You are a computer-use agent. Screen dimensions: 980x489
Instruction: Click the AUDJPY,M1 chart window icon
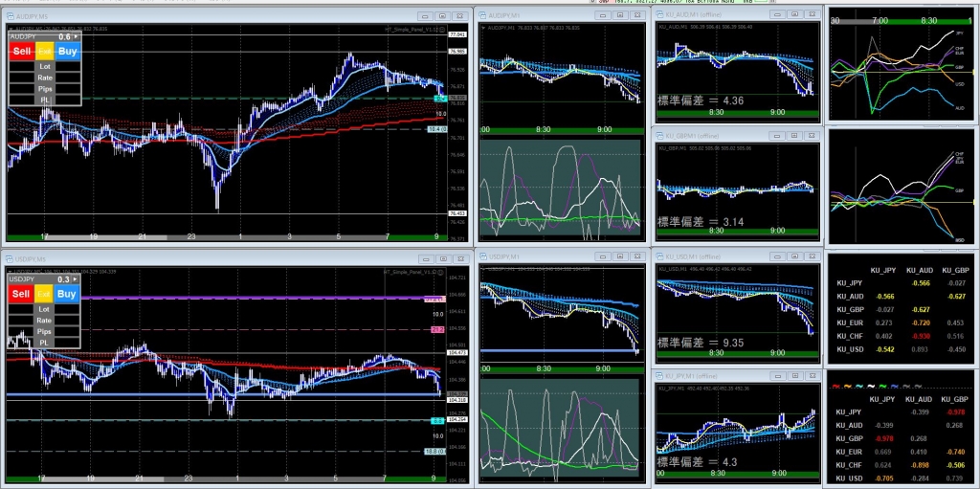(482, 16)
